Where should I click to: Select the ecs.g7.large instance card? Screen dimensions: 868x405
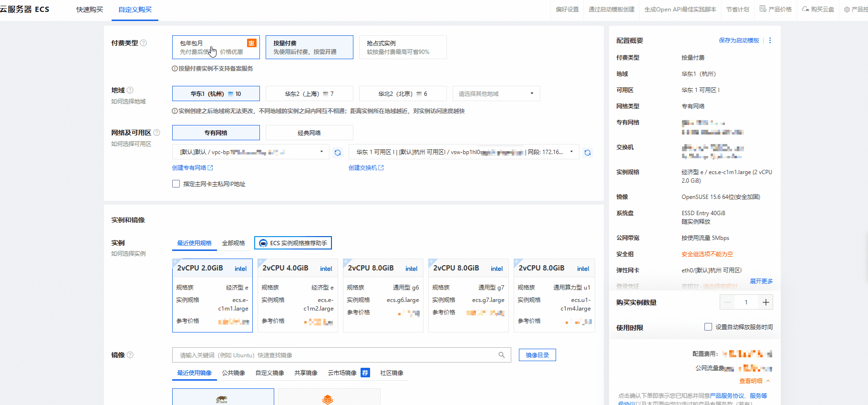[x=468, y=295]
